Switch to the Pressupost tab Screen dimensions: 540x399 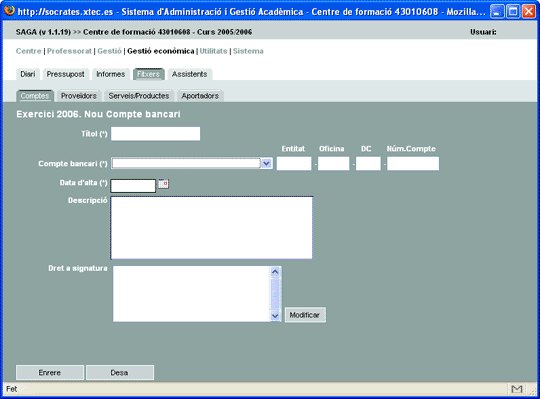(x=65, y=74)
